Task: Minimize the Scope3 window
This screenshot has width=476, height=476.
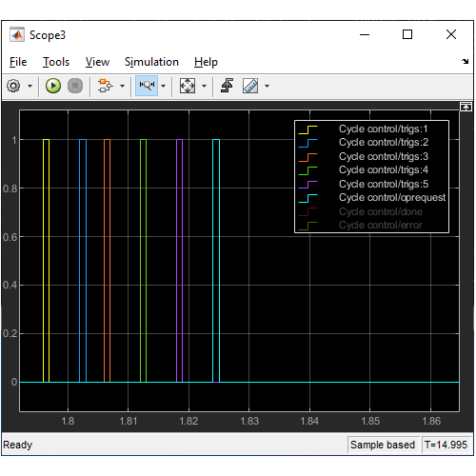Action: pos(365,34)
